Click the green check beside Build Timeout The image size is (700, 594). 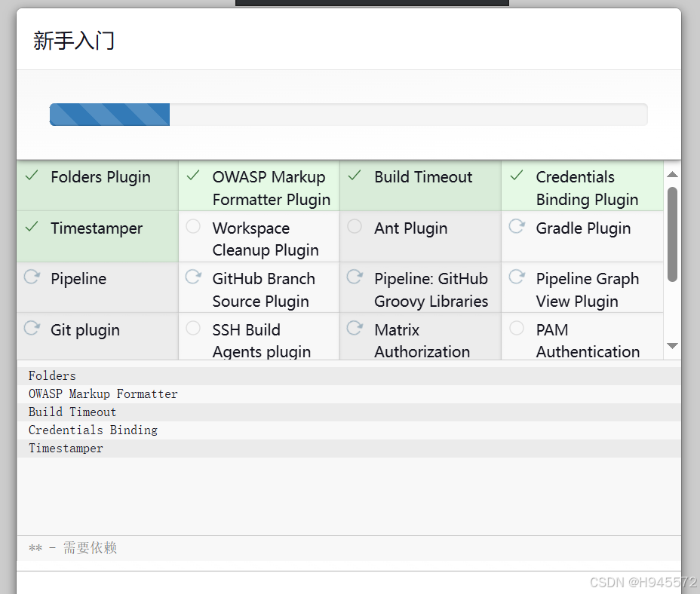coord(355,176)
